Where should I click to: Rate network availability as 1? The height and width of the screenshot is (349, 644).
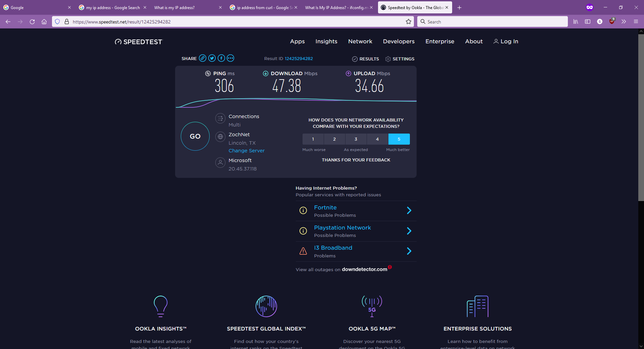point(313,139)
